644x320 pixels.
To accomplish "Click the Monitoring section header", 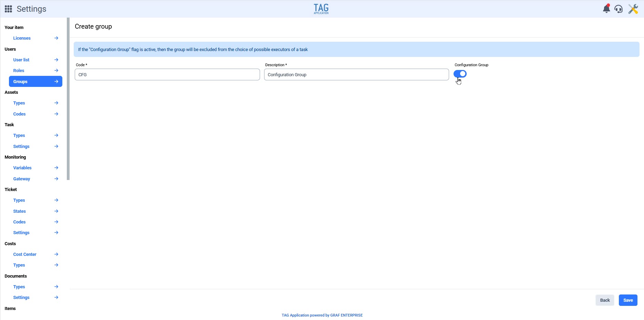I will [15, 157].
